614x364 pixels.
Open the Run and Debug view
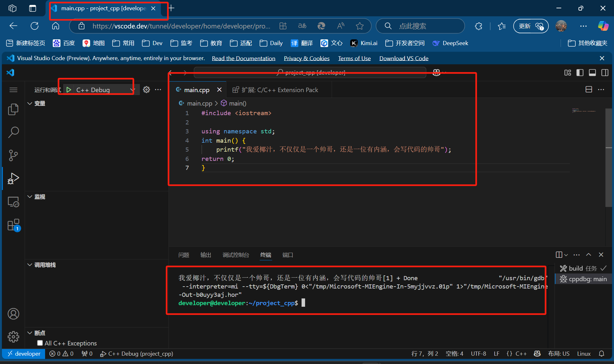click(x=13, y=178)
